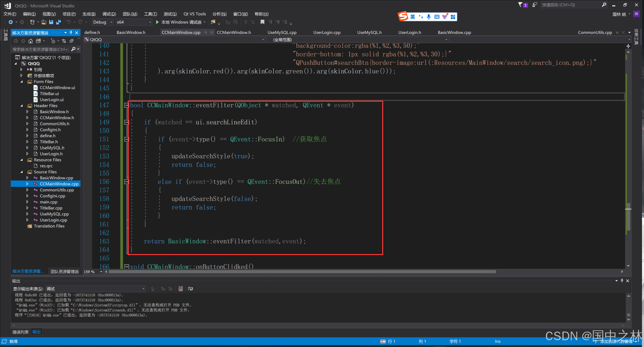The width and height of the screenshot is (644, 347).
Task: Open the 159% zoom level dropdown
Action: pyautogui.click(x=93, y=272)
